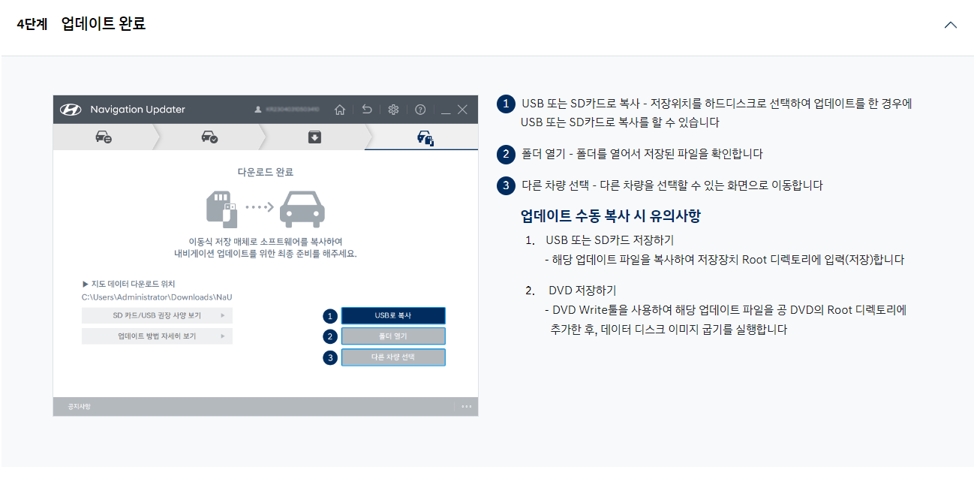Open the Home icon in the title bar
The width and height of the screenshot is (980, 491).
coord(339,108)
